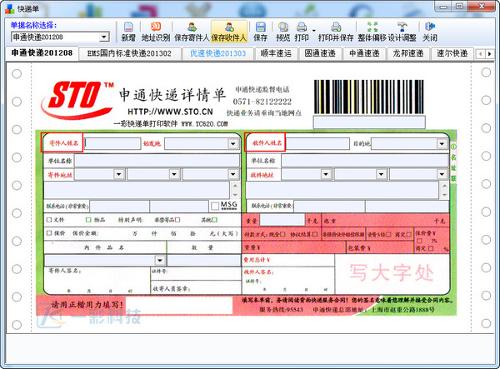The image size is (500, 369).
Task: Click the sender address scrollbar down arrow
Action: (x=235, y=195)
